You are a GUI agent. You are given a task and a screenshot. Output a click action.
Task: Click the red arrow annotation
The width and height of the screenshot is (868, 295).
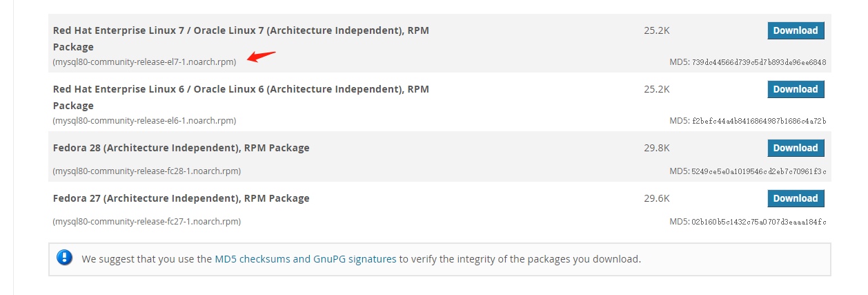[262, 56]
